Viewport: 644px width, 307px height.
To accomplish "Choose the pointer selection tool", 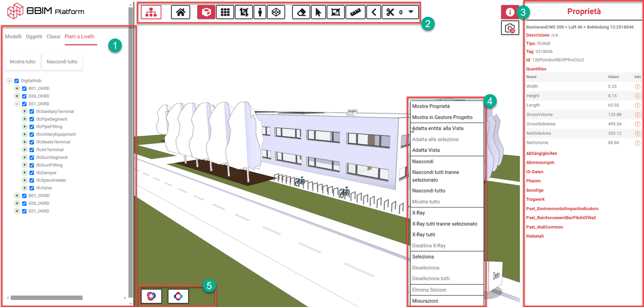I will point(318,12).
